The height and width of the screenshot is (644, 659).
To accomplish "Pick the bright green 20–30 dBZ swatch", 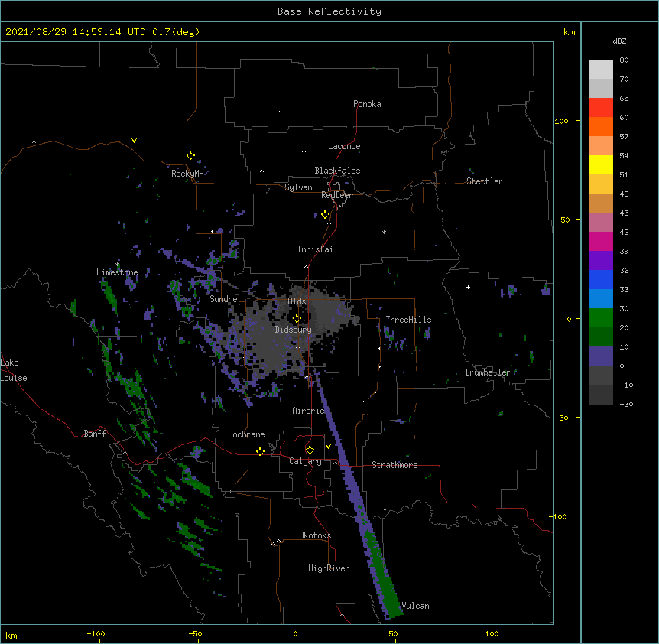I will [601, 318].
